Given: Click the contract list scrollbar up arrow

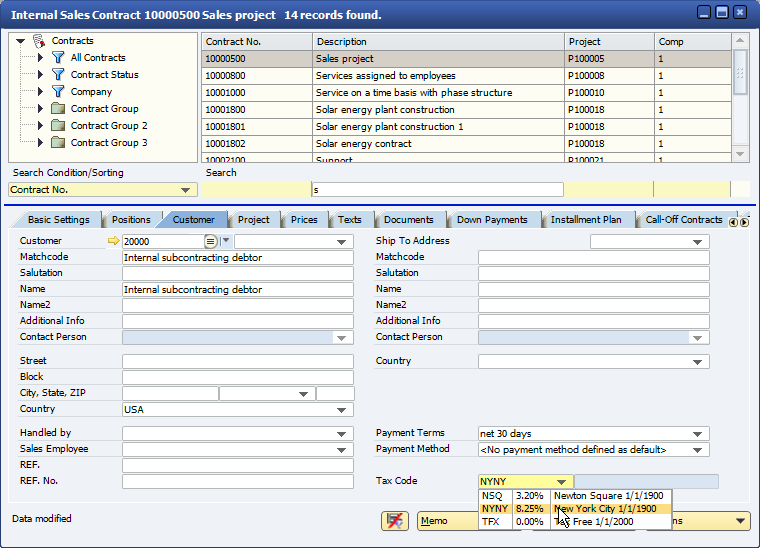Looking at the screenshot, I should tap(740, 41).
